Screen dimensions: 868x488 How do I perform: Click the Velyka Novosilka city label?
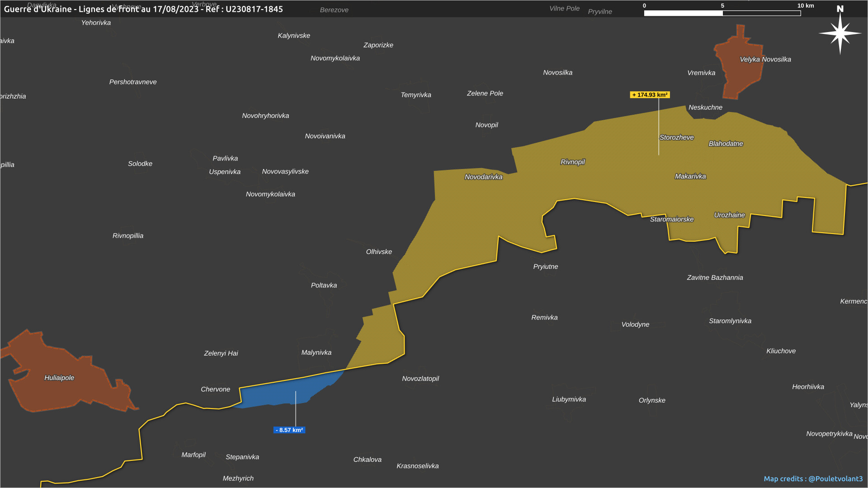(x=765, y=59)
